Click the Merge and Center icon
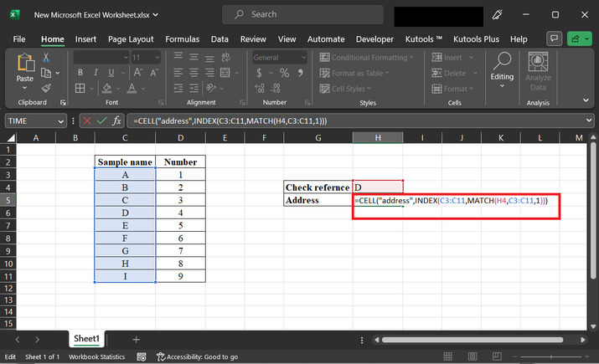The height and width of the screenshot is (364, 599). point(225,73)
